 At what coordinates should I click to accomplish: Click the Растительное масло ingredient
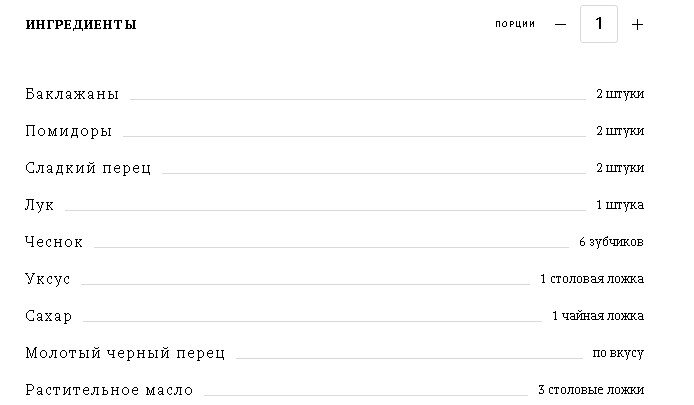point(109,390)
